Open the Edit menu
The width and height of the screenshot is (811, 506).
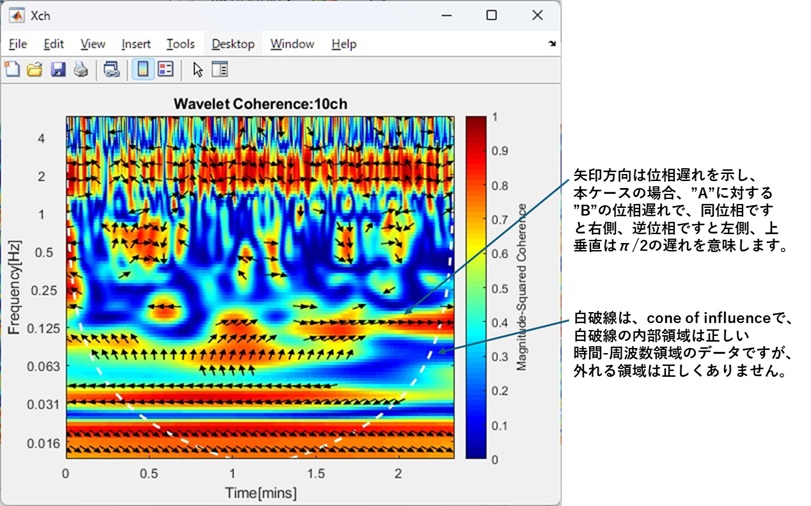(x=53, y=44)
